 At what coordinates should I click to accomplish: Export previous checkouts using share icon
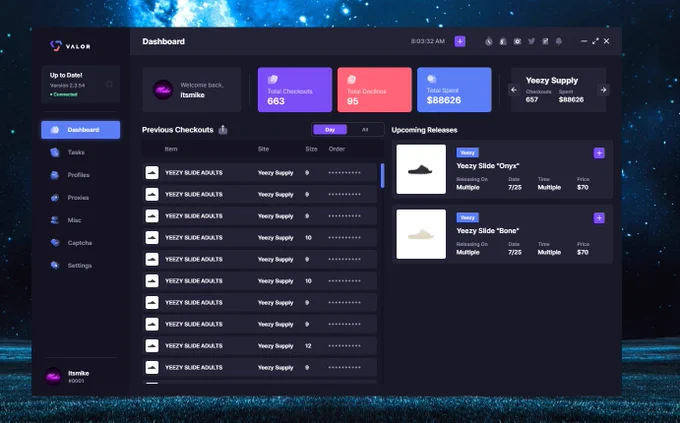(223, 130)
